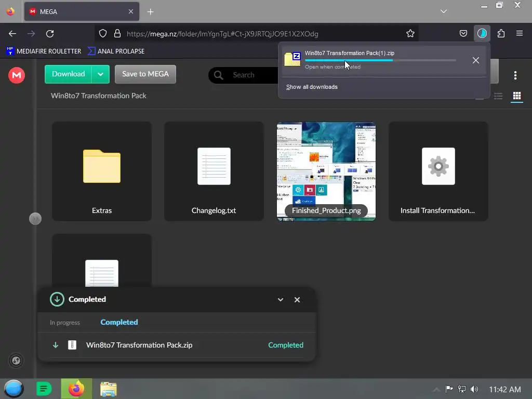Click the completed download circle icon
Viewport: 532px width, 399px height.
[57, 299]
